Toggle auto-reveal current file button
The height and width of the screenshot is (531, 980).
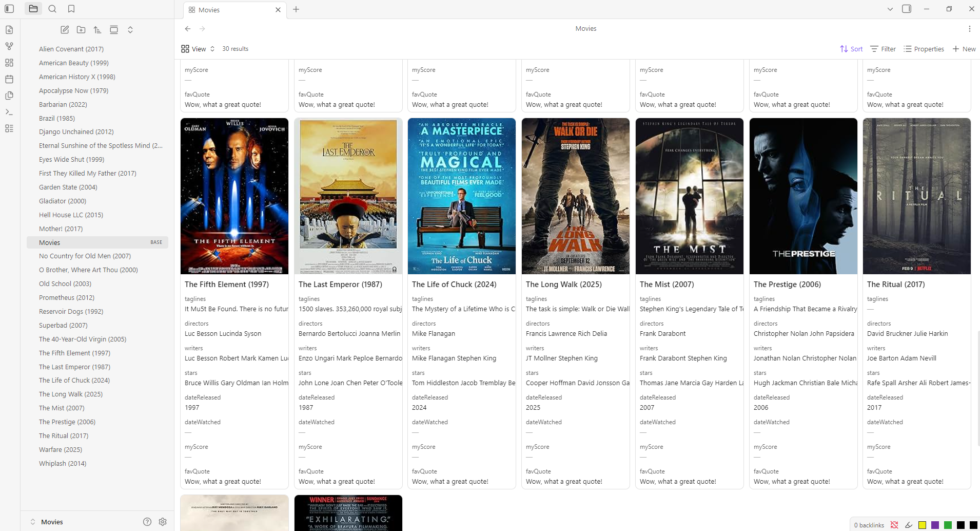[114, 30]
